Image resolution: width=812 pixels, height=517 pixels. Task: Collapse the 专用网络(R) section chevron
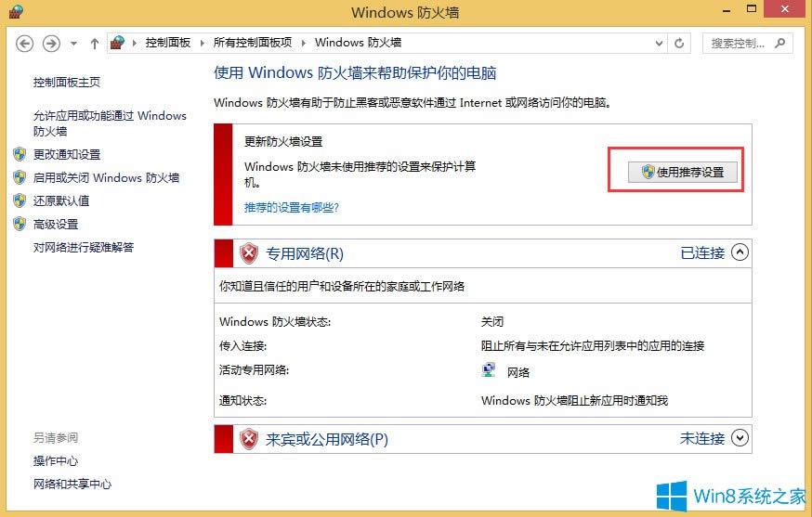(x=740, y=252)
